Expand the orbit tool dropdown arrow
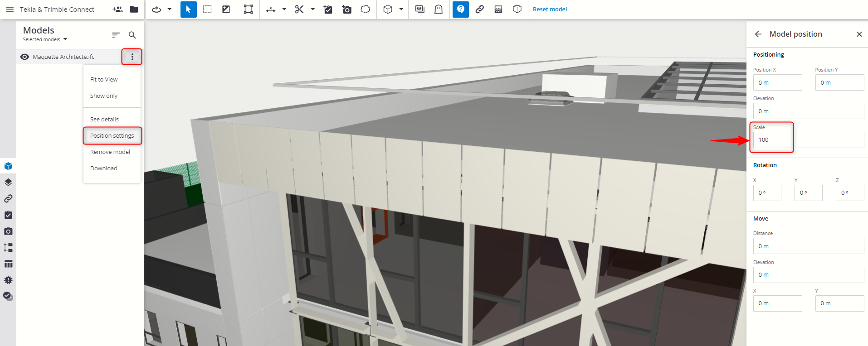Image resolution: width=868 pixels, height=346 pixels. point(170,9)
